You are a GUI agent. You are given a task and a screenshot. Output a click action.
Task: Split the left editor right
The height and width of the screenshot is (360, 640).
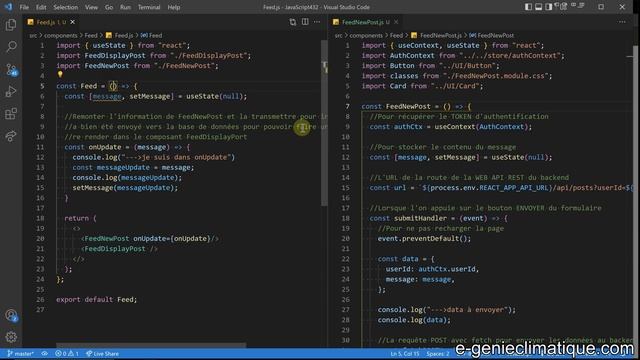click(305, 22)
